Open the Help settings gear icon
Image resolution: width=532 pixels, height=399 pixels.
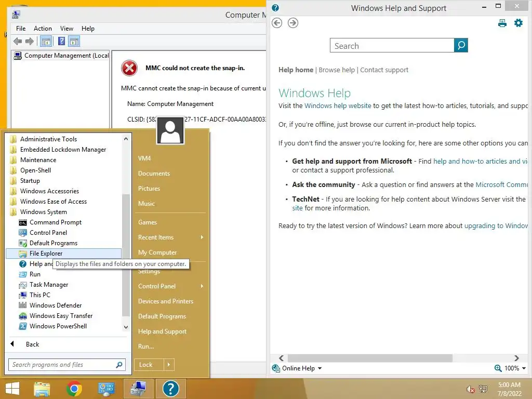coord(518,23)
